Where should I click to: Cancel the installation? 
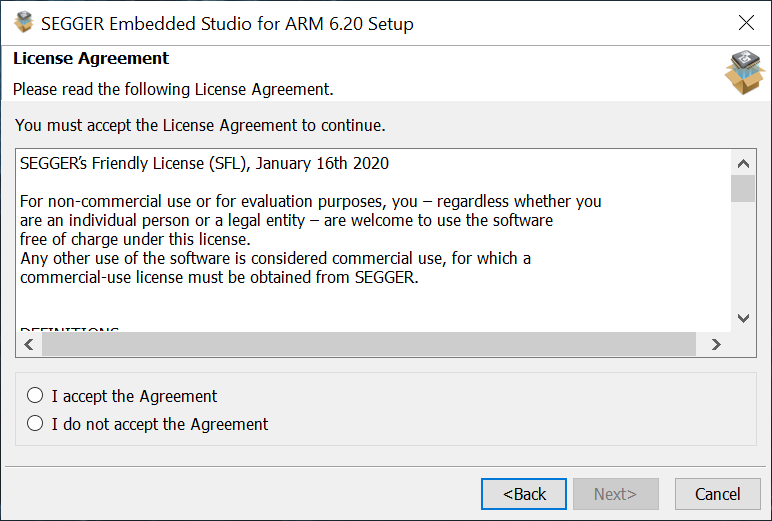[x=717, y=494]
